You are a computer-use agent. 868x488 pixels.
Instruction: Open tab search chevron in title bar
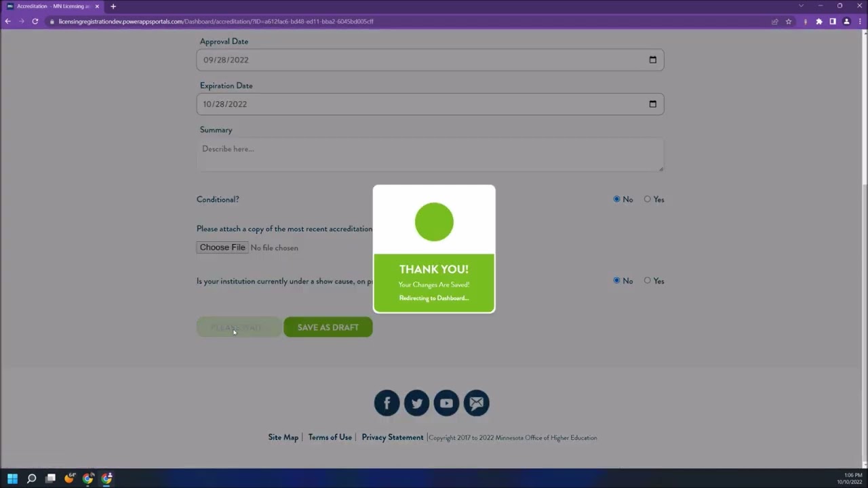click(x=801, y=6)
